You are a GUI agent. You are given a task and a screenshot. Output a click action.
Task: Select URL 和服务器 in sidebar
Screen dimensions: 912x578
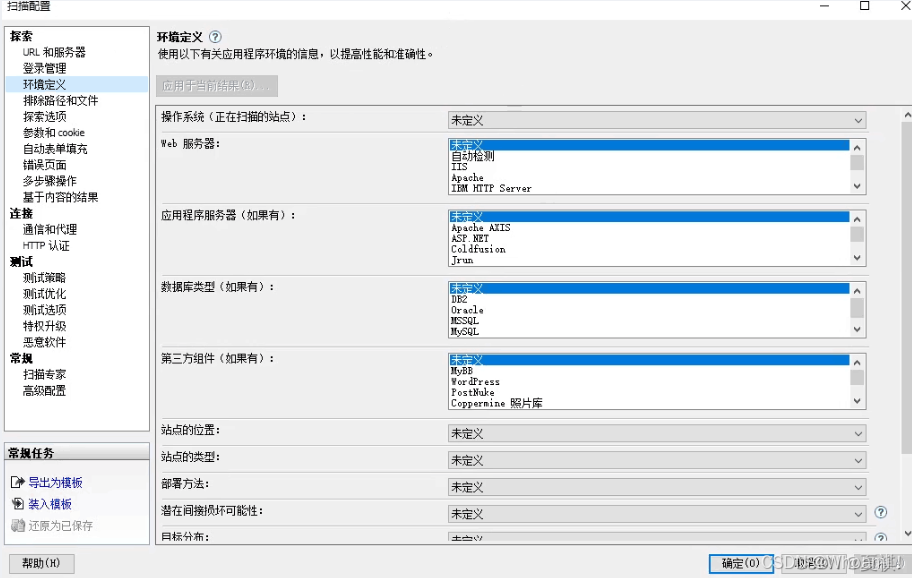[x=54, y=52]
